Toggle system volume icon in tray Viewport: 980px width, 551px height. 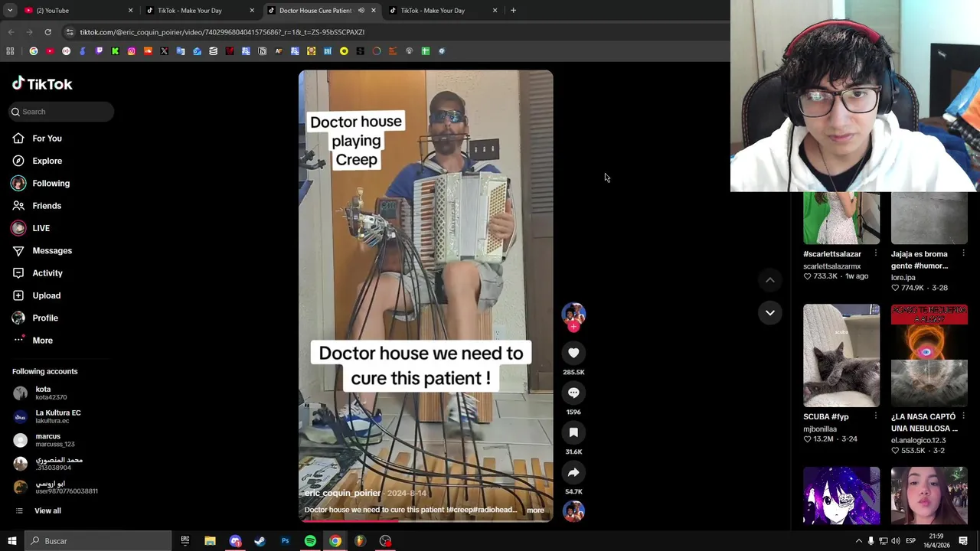point(896,541)
